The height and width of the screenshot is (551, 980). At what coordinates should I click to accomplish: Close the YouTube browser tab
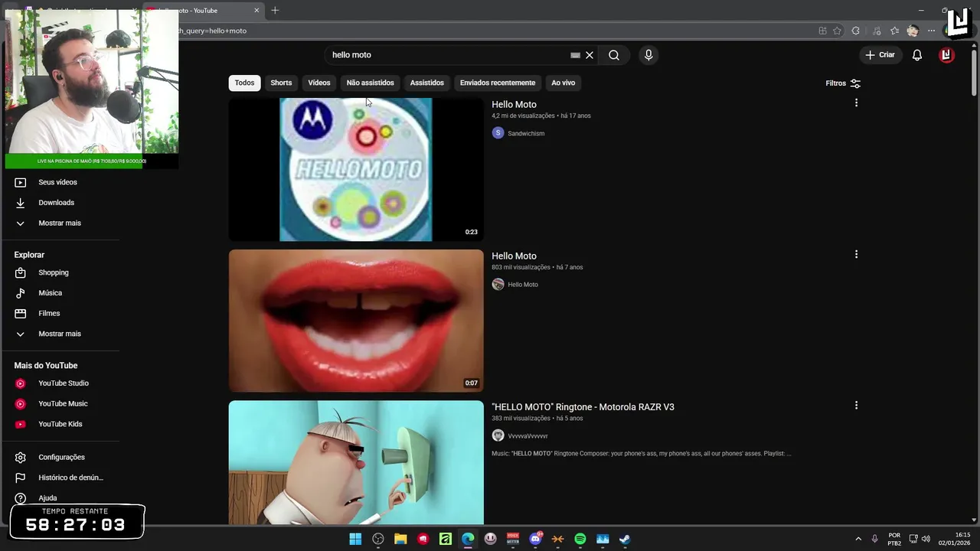pyautogui.click(x=256, y=11)
